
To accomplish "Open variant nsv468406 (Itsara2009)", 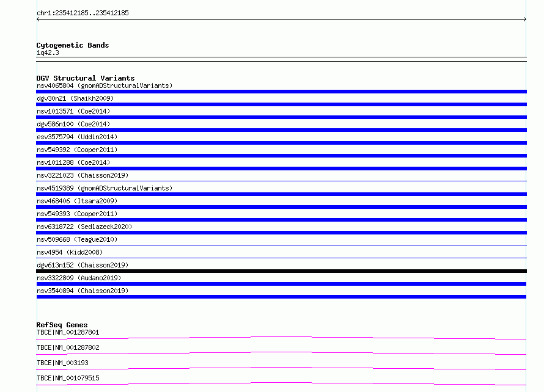I will click(77, 201).
